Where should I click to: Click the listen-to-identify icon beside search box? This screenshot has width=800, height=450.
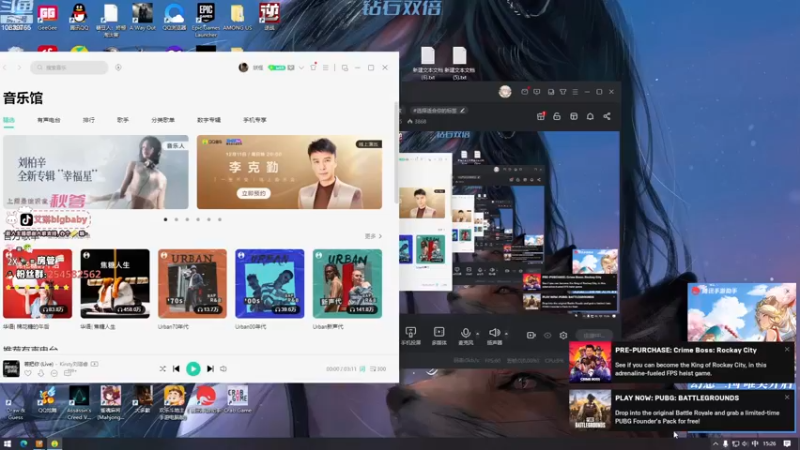[x=118, y=67]
